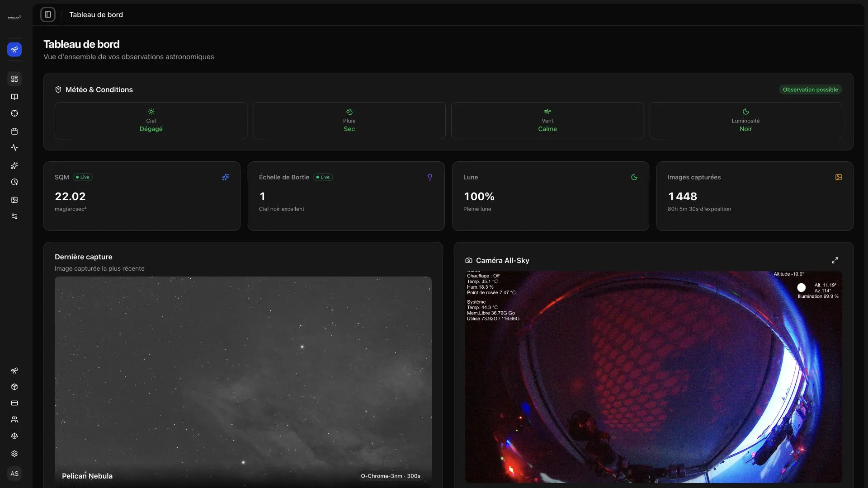Click the '80h 5m 30s d'exposition' text
868x488 pixels.
pos(699,209)
